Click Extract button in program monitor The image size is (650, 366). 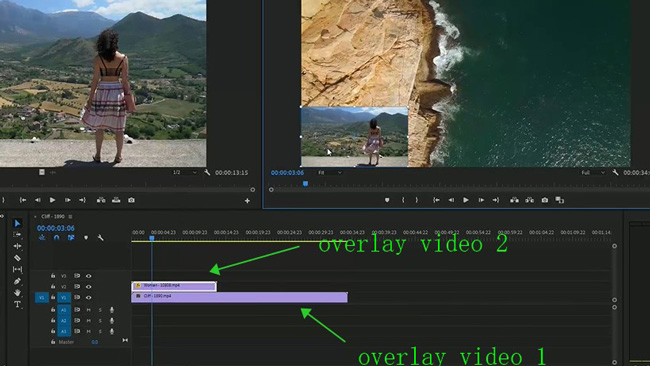click(529, 200)
